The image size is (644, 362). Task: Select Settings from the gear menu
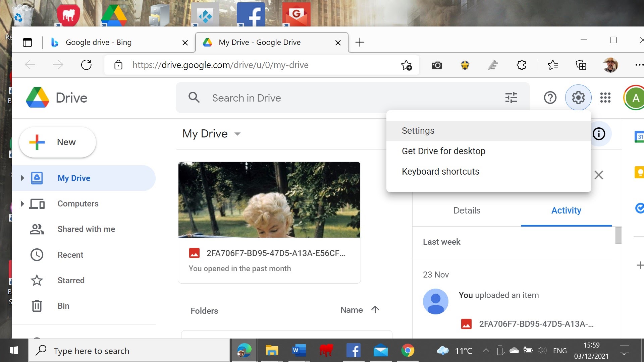pyautogui.click(x=418, y=131)
